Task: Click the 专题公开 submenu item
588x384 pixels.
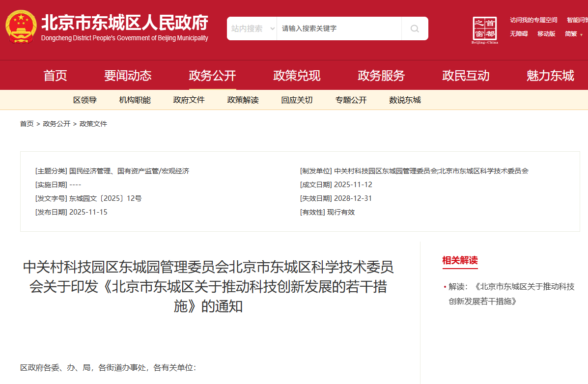Action: pyautogui.click(x=351, y=100)
